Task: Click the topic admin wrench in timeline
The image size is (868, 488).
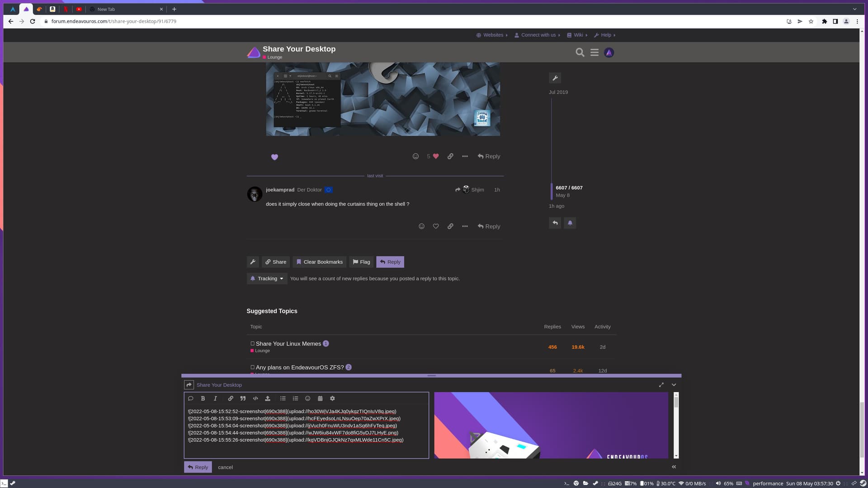Action: 555,78
